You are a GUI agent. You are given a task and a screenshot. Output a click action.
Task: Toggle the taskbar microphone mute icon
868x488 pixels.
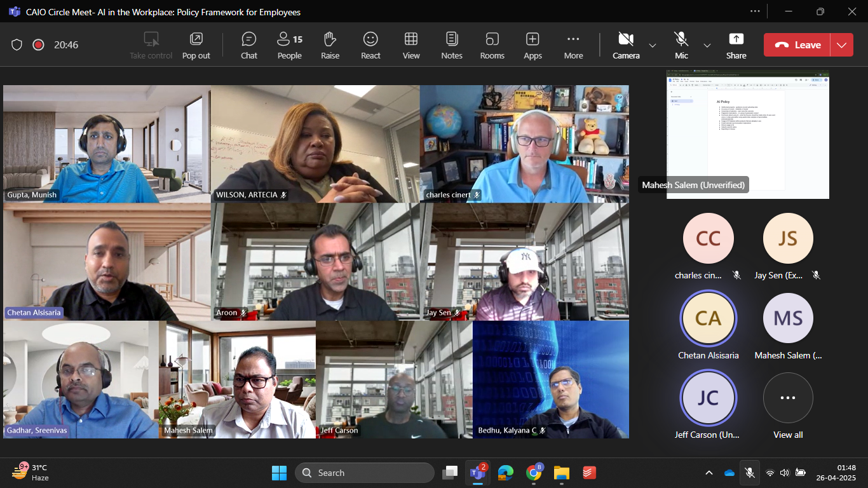750,473
